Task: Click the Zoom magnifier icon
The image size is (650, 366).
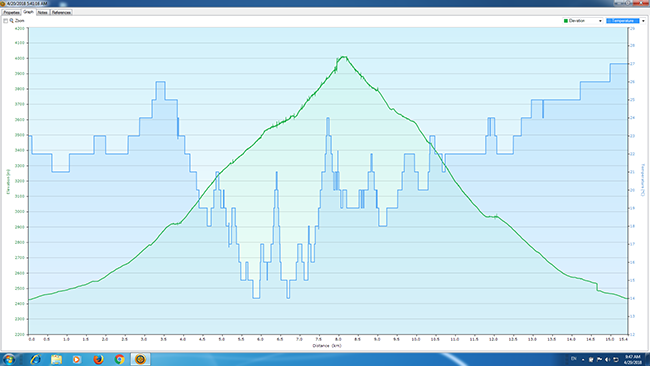Action: [12, 20]
